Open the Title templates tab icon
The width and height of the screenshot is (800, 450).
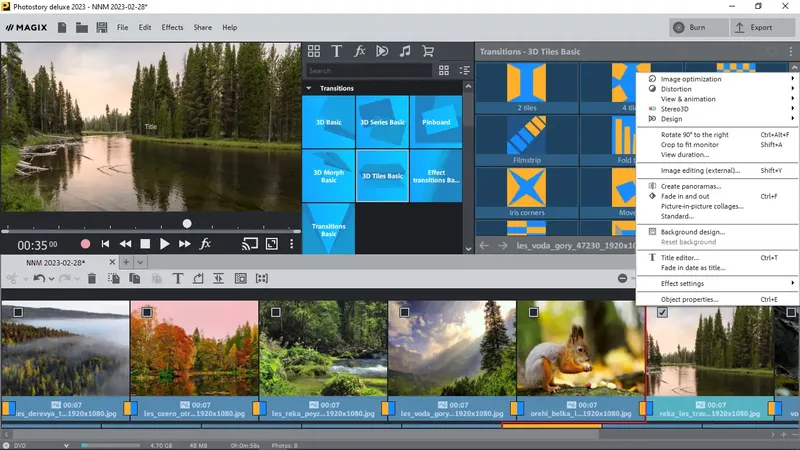pyautogui.click(x=336, y=51)
